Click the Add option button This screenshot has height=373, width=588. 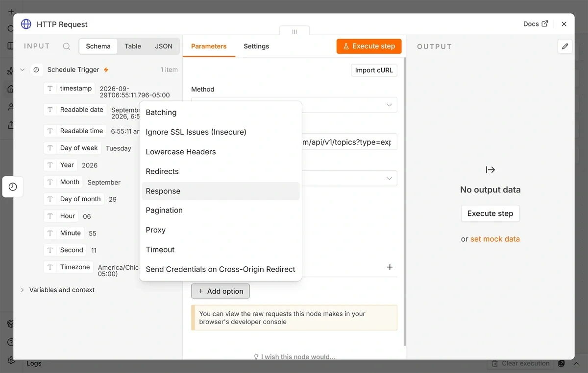(x=220, y=291)
